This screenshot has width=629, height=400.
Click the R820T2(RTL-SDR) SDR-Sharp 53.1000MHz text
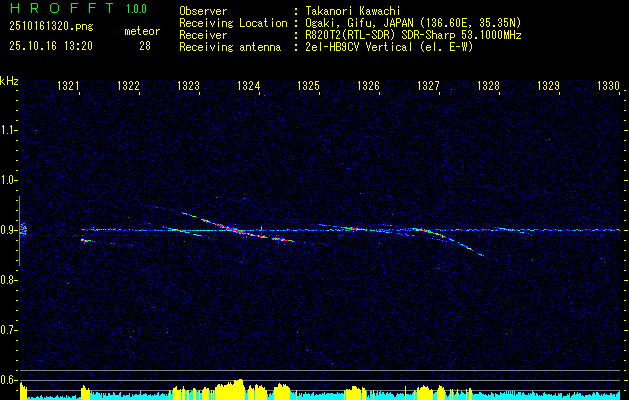[413, 35]
